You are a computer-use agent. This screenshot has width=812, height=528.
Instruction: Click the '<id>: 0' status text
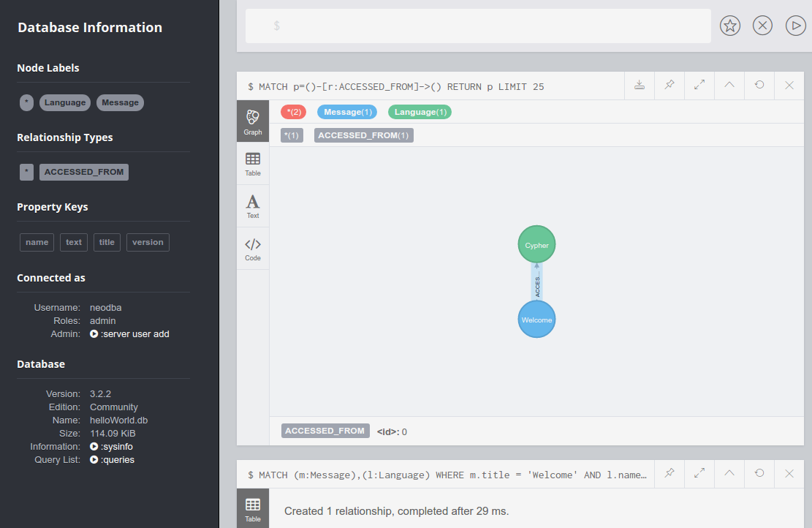coord(392,431)
